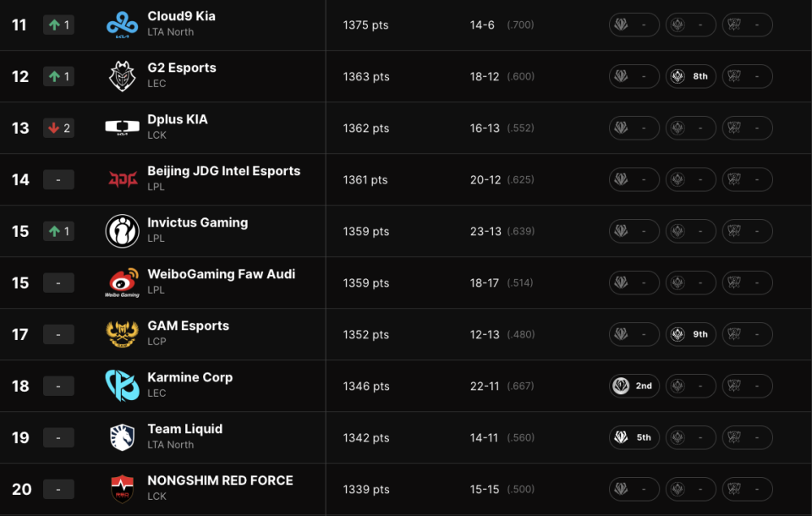The width and height of the screenshot is (812, 516).
Task: Click GAM Esports 9th place tournament badge
Action: pyautogui.click(x=690, y=334)
